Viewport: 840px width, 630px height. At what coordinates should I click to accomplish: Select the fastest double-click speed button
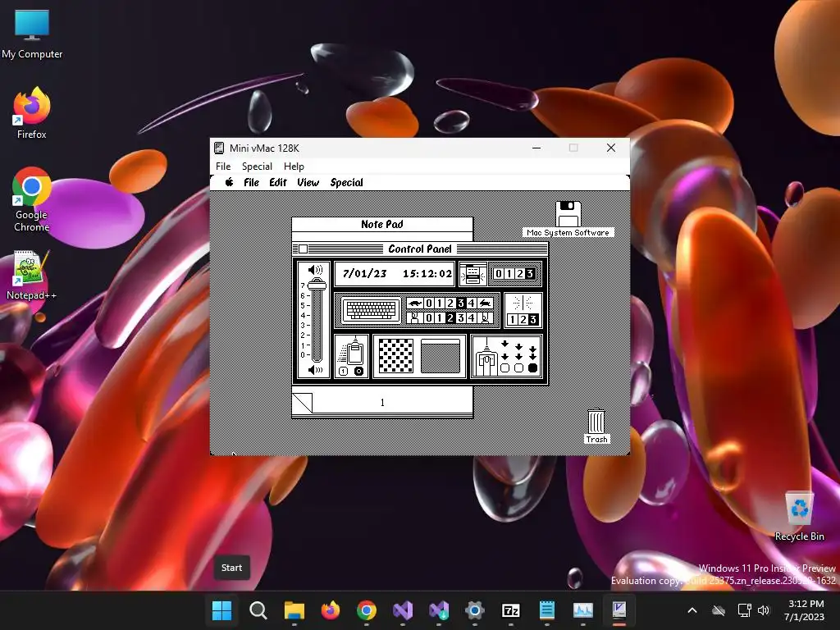tap(532, 368)
